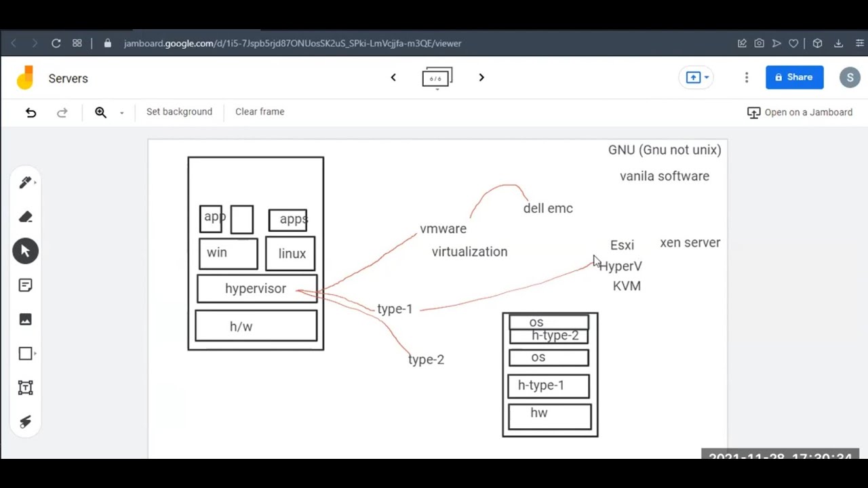
Task: Select the 'vanila software' text
Action: point(665,176)
